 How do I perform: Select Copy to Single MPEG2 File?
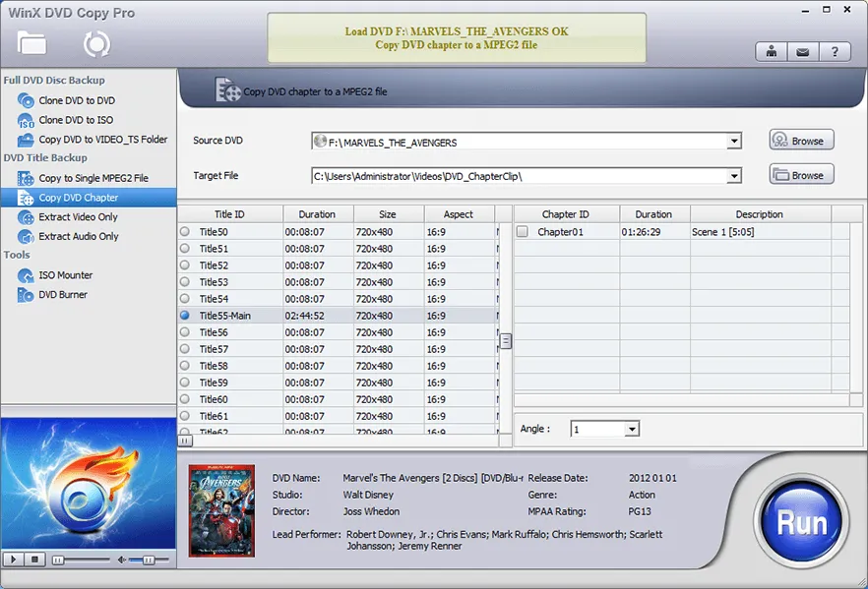(93, 178)
